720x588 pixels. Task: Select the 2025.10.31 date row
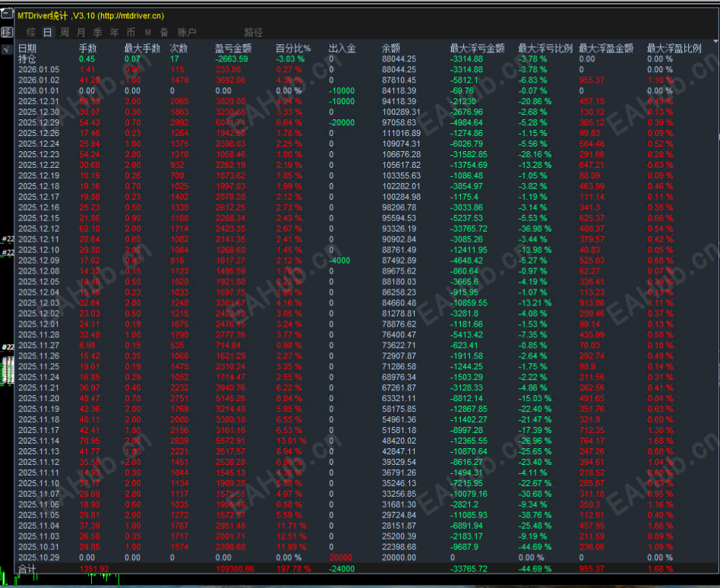(39, 547)
